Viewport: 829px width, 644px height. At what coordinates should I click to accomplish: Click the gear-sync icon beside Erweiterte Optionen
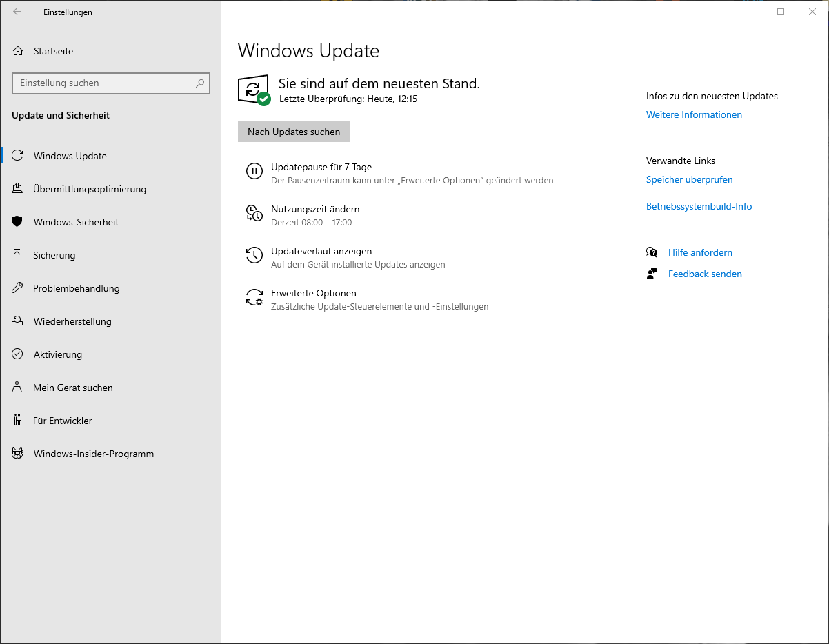(x=254, y=298)
